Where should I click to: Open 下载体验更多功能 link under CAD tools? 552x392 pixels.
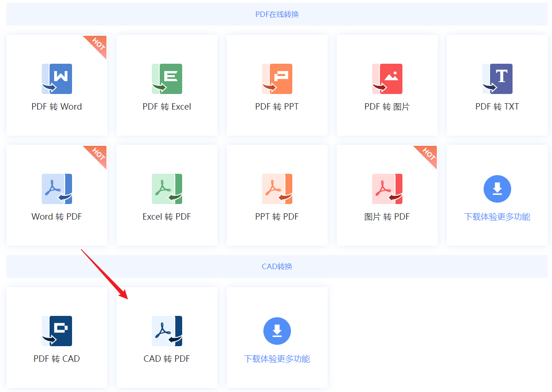277,359
